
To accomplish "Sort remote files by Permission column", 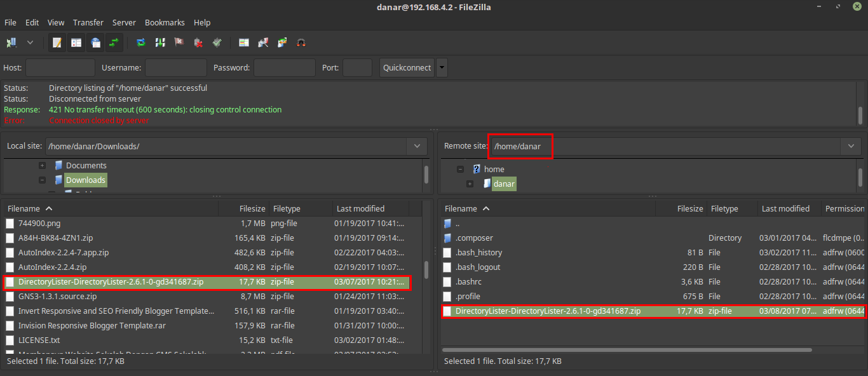I will click(x=844, y=208).
